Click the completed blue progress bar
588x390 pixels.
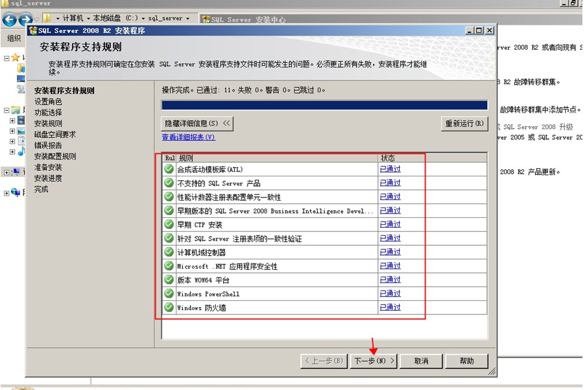coord(325,105)
